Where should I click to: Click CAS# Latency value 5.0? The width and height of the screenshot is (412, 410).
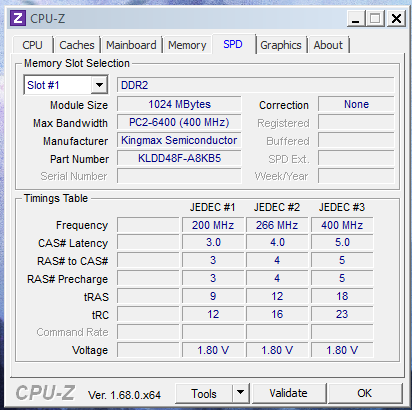click(342, 242)
